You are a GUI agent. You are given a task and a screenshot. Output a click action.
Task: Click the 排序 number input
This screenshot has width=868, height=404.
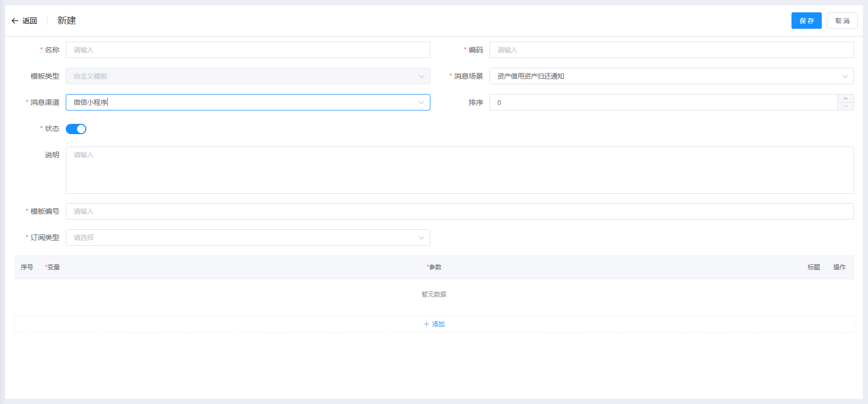click(663, 102)
